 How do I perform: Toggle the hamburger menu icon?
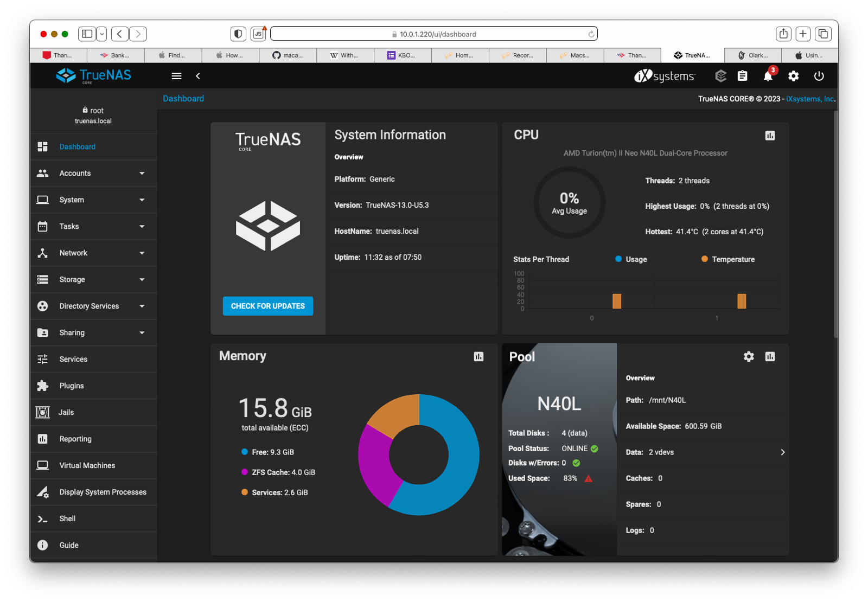click(176, 76)
